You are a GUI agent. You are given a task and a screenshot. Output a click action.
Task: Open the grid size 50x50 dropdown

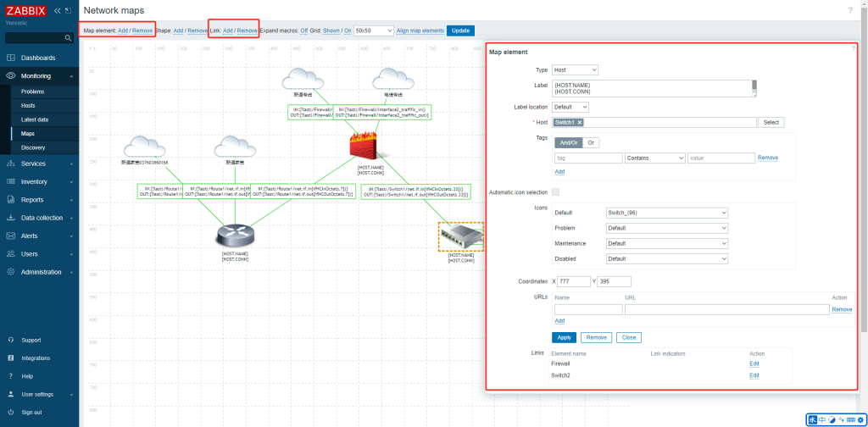coord(374,30)
